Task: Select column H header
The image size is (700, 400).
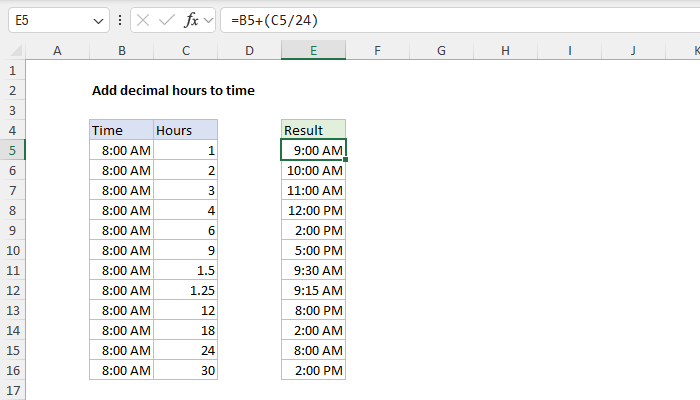Action: (505, 50)
